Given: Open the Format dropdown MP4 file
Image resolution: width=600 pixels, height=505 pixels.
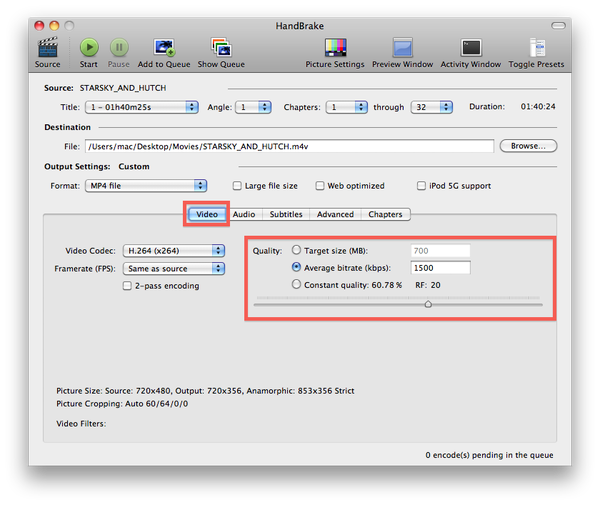Looking at the screenshot, I should click(146, 186).
